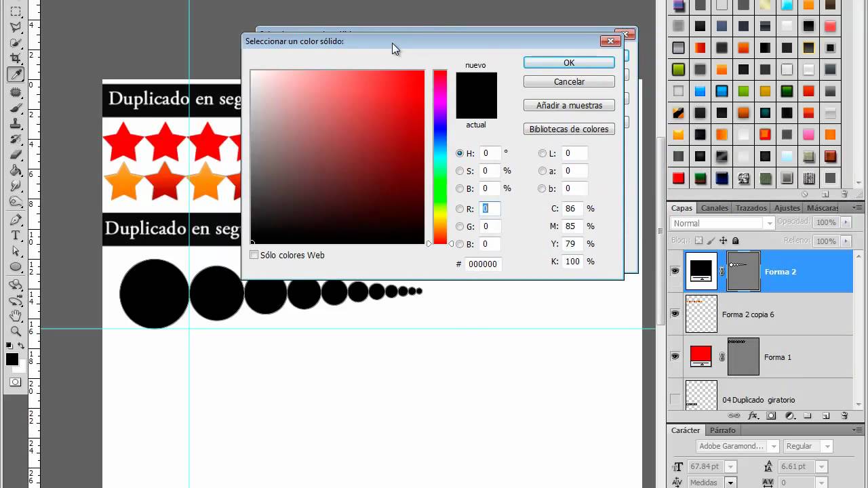Select the Path Selection arrow tool

(16, 251)
